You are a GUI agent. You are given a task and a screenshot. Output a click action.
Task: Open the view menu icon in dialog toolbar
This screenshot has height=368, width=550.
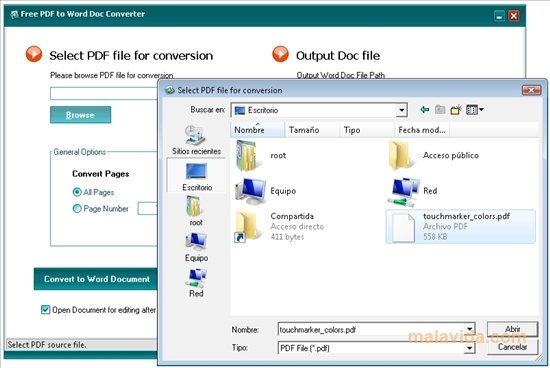tap(474, 110)
